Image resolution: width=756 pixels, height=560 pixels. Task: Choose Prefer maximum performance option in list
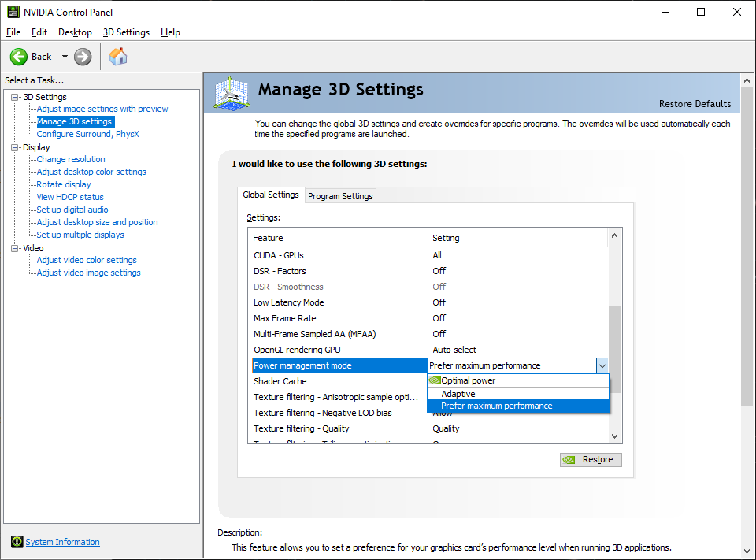(x=518, y=406)
